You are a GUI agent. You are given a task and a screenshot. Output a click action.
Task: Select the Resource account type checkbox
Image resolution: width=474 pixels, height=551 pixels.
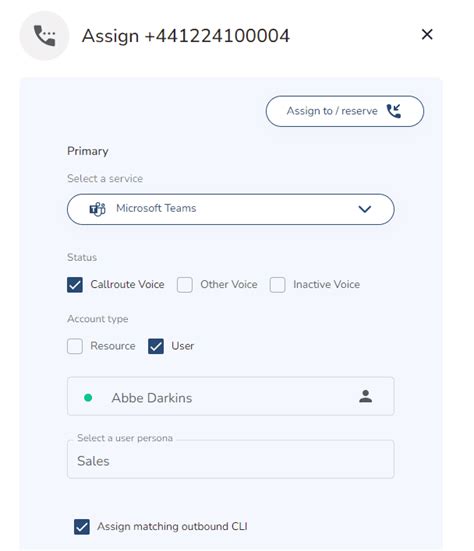point(75,346)
